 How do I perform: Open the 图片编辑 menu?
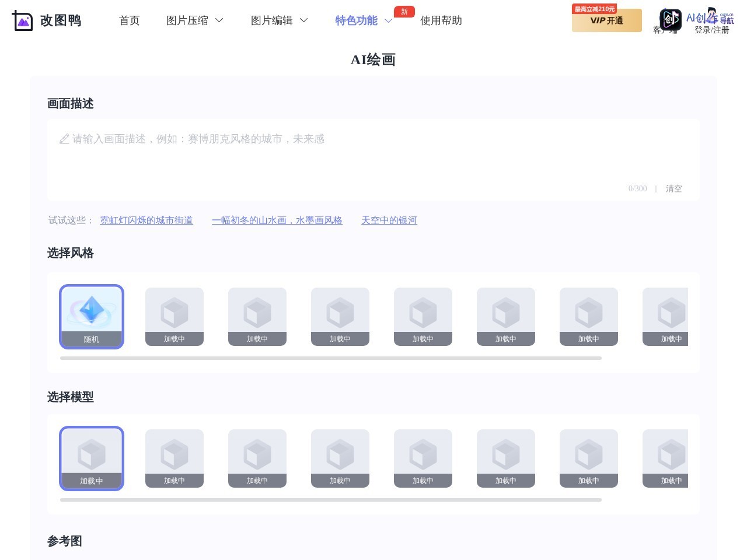coord(272,20)
